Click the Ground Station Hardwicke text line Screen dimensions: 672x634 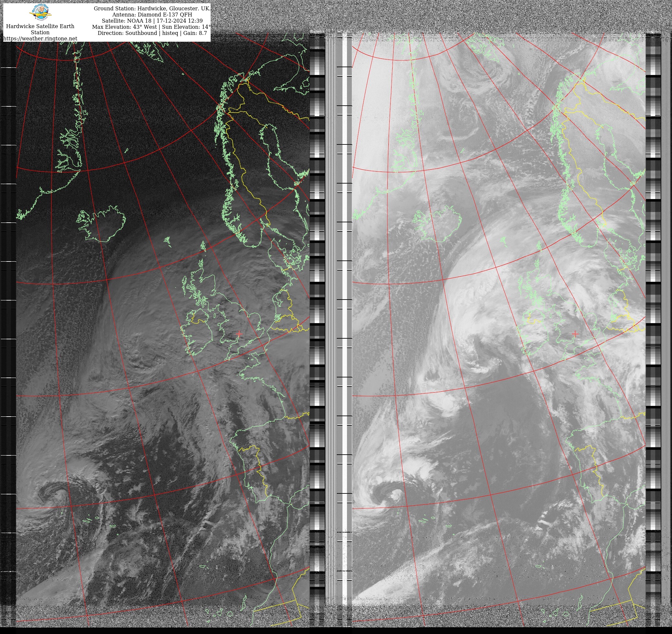(152, 8)
